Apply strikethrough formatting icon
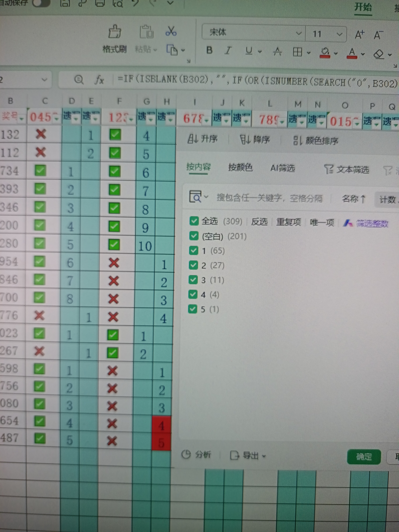 coord(277,51)
